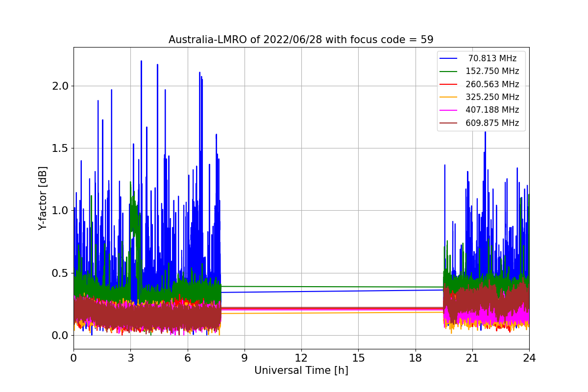This screenshot has width=588, height=392.
Task: Click the 152.750 MHz legend label
Action: tap(492, 71)
